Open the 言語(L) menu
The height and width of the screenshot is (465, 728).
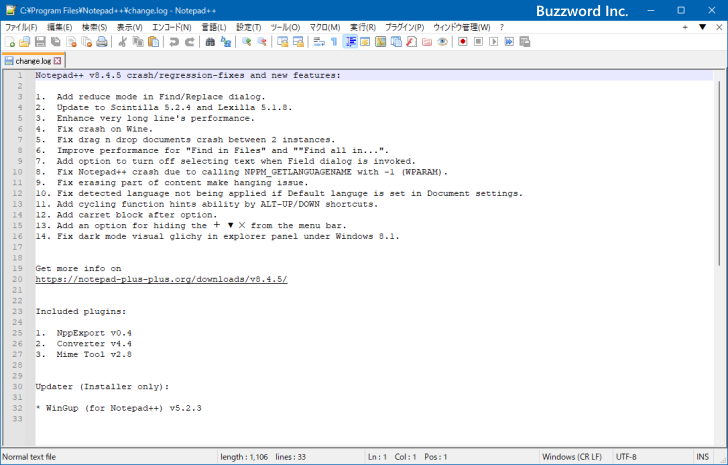[x=214, y=27]
